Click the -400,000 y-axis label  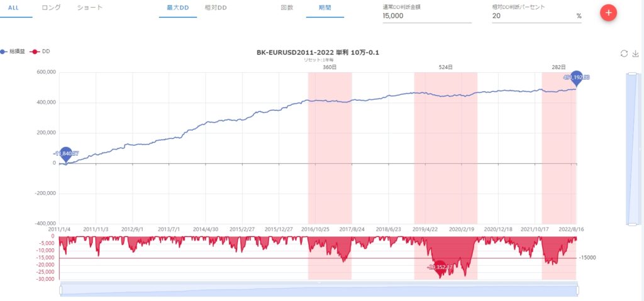(x=45, y=224)
